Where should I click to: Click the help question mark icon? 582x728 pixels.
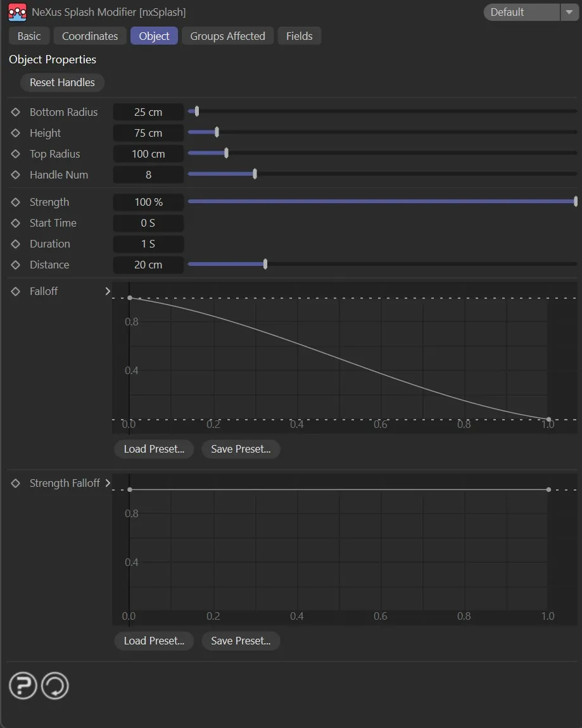[23, 686]
